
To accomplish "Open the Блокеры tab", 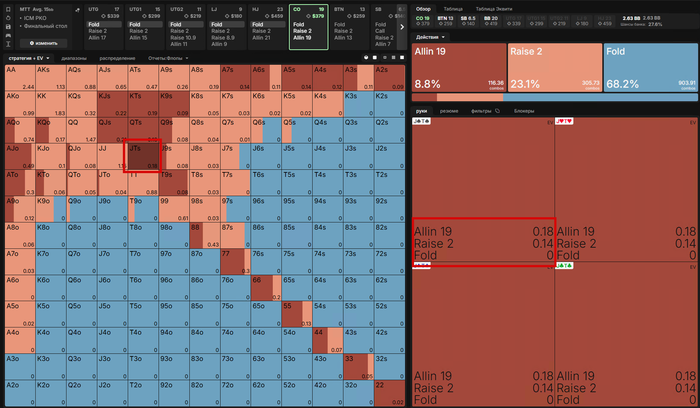I will coord(524,111).
